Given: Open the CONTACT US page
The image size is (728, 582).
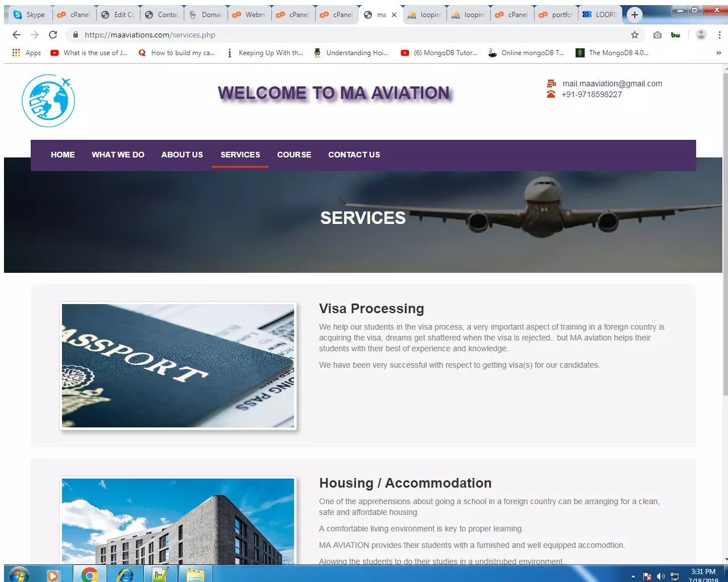Looking at the screenshot, I should coord(354,155).
